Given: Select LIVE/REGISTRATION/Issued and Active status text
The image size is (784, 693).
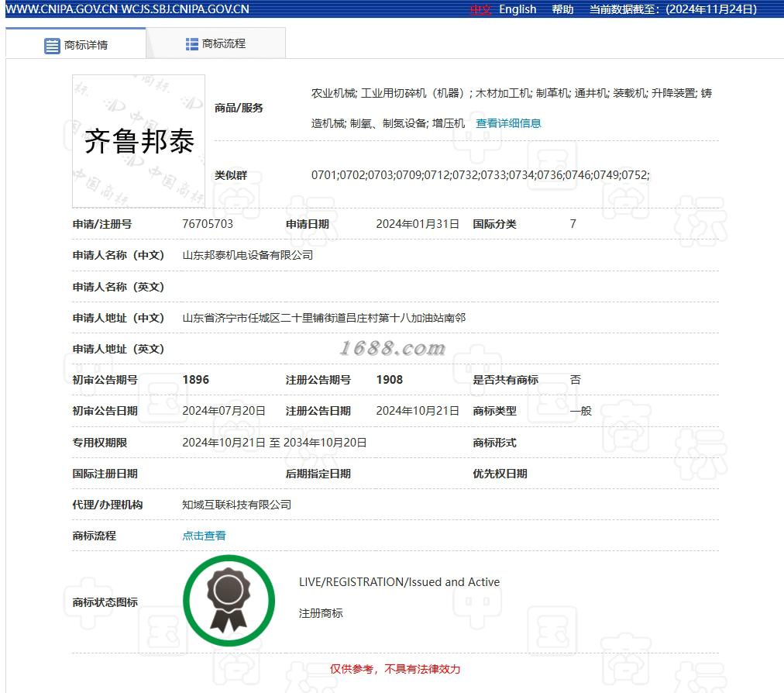Looking at the screenshot, I should click(x=399, y=582).
